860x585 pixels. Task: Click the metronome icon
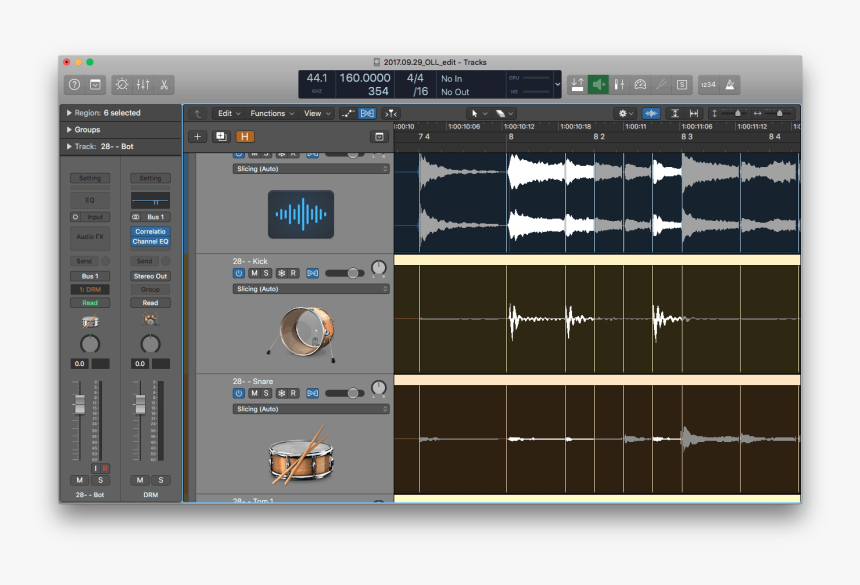[729, 84]
